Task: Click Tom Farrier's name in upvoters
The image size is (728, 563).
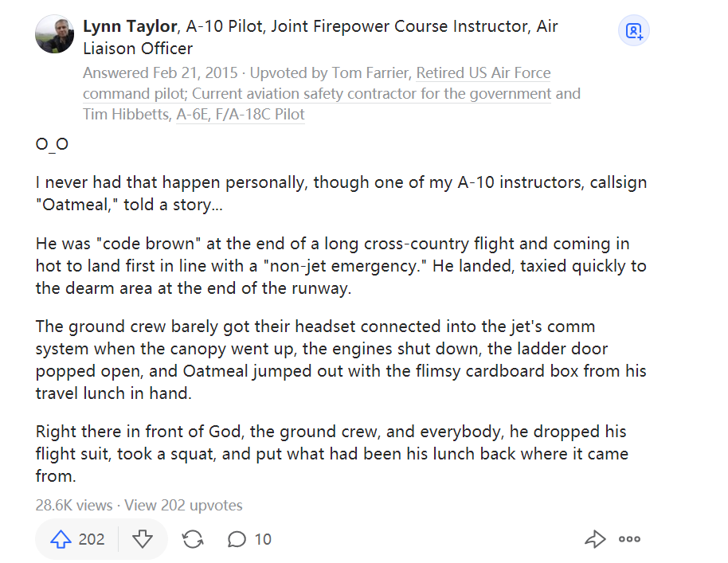Action: (x=370, y=73)
